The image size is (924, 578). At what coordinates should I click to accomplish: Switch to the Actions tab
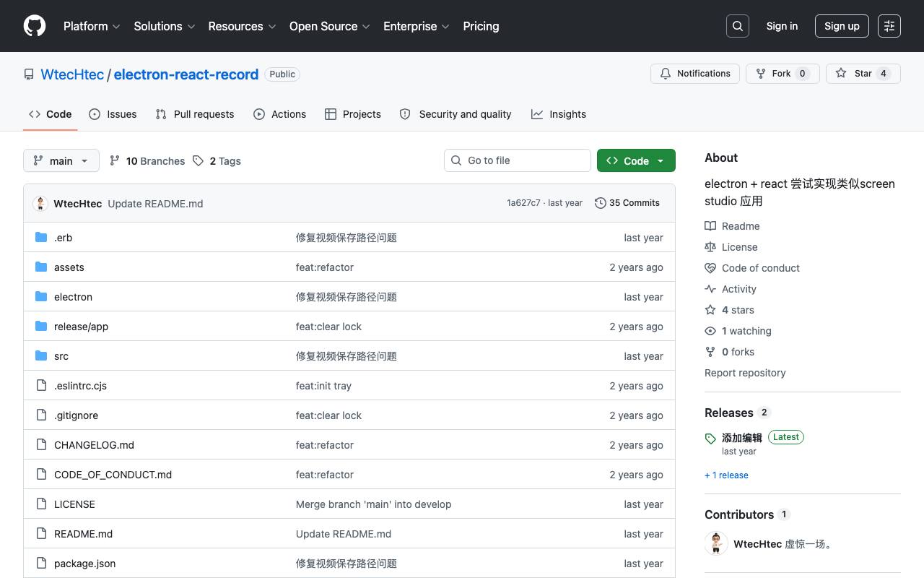point(280,114)
